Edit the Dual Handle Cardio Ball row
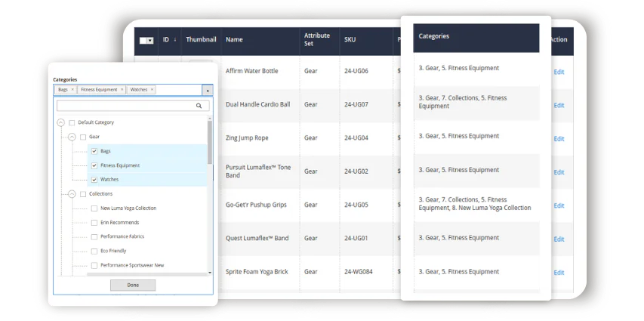The image size is (644, 321). pyautogui.click(x=559, y=105)
